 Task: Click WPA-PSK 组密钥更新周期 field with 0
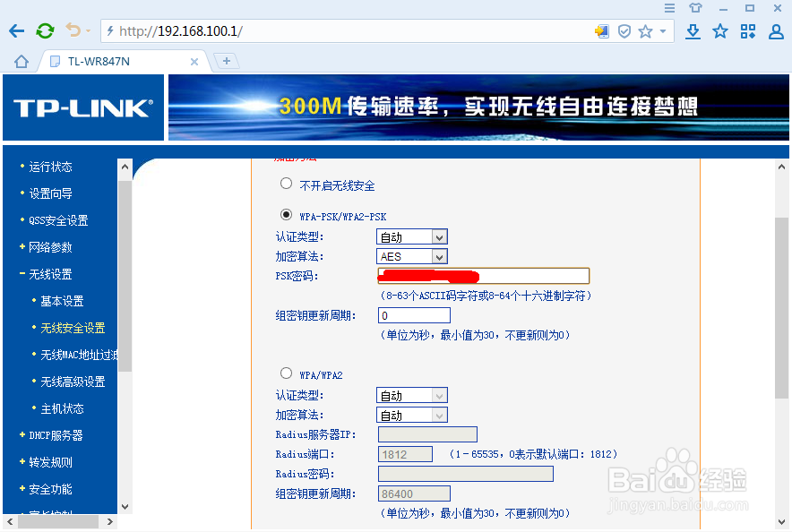(x=414, y=315)
